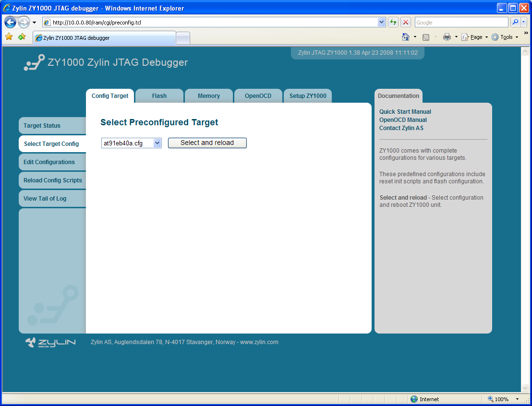Switch to the Setup ZY1000 tab
Viewport: 532px width, 406px height.
coord(308,96)
